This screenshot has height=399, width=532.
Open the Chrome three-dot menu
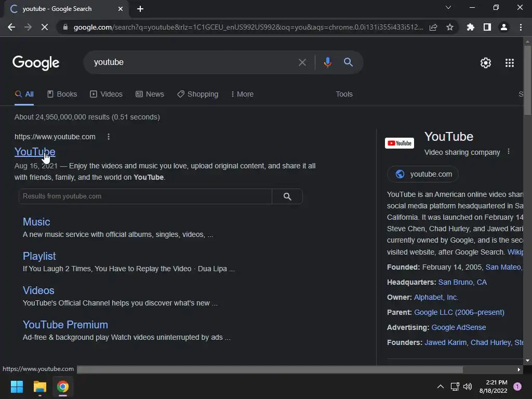tap(521, 27)
